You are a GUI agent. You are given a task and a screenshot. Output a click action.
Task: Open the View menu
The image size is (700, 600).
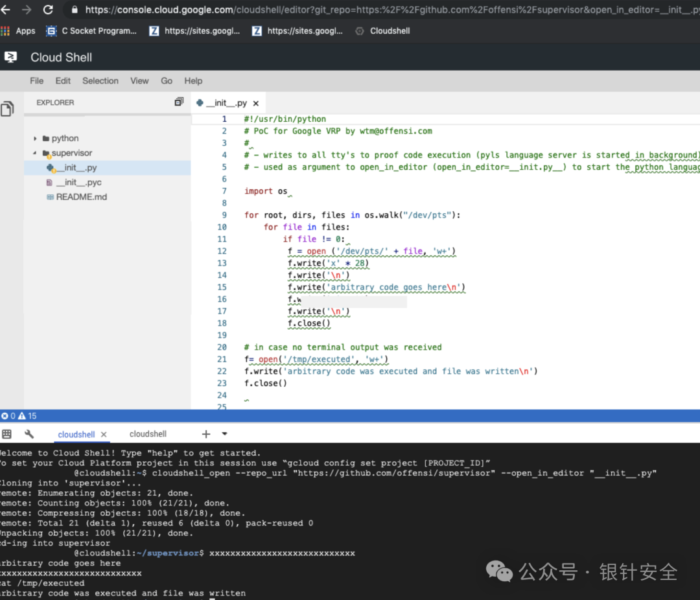point(139,81)
